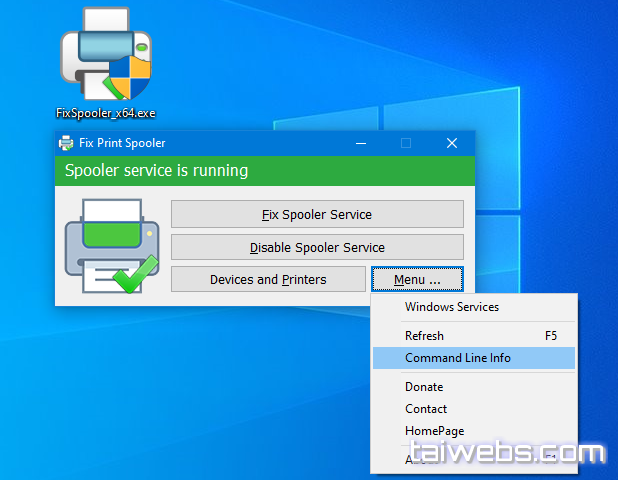This screenshot has height=480, width=618.
Task: Click the green Spooler service is running banner
Action: tap(264, 170)
